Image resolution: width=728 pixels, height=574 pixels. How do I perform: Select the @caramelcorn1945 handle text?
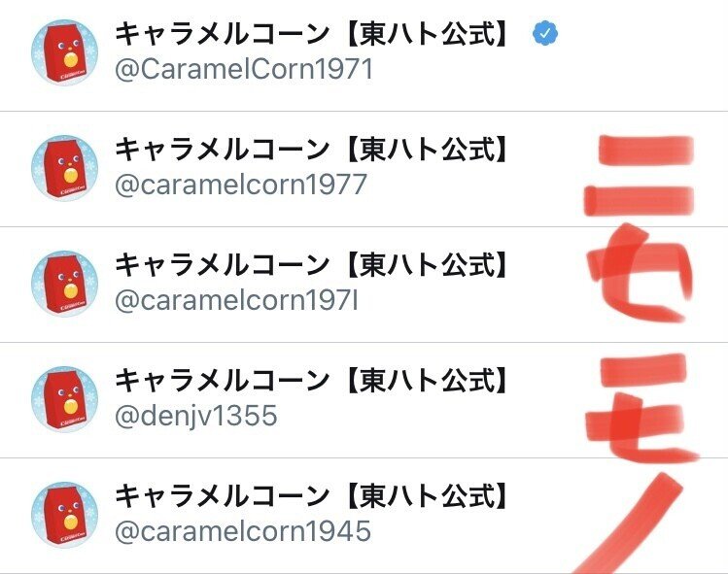coord(243,532)
